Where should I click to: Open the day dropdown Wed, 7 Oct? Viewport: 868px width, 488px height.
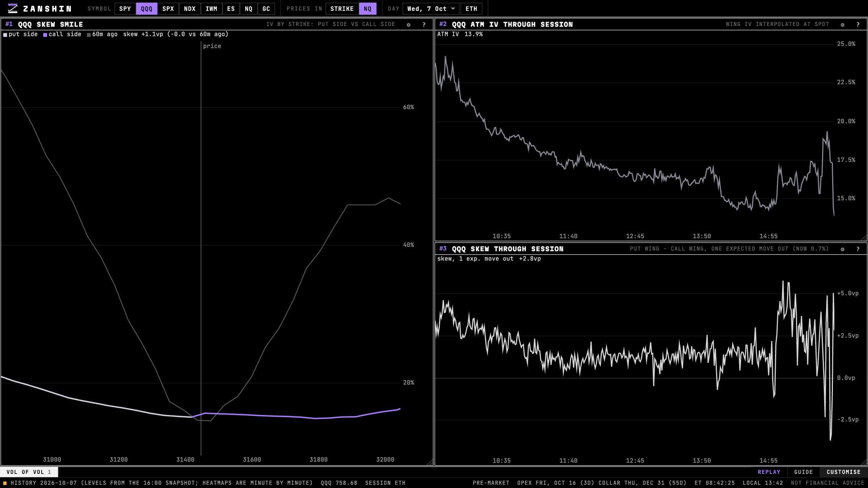431,9
